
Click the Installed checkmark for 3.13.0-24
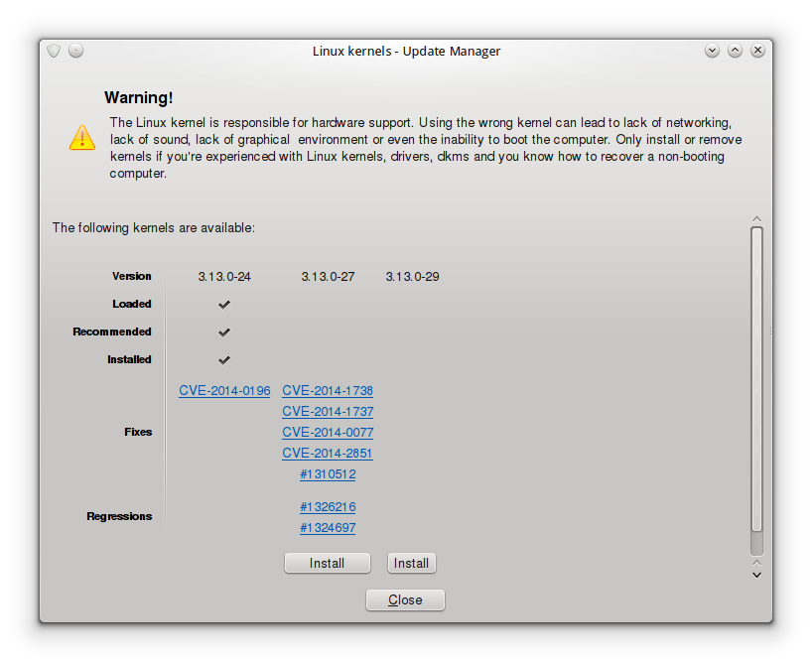pyautogui.click(x=224, y=359)
